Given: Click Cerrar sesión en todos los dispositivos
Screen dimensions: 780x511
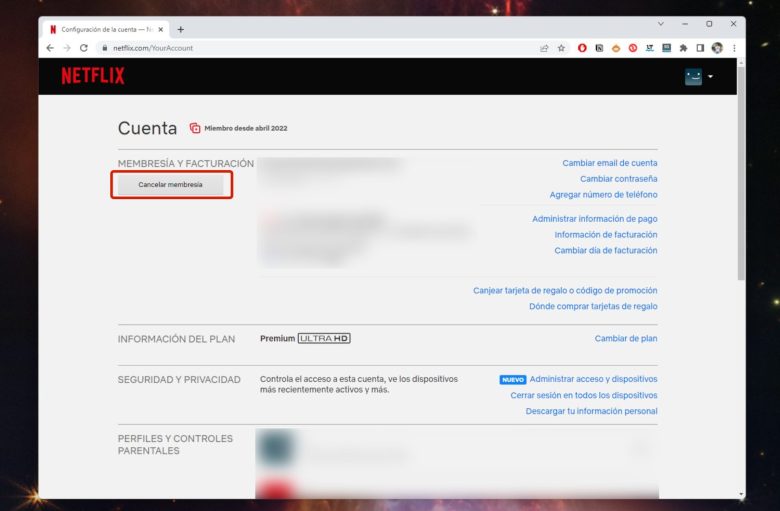Looking at the screenshot, I should click(584, 396).
